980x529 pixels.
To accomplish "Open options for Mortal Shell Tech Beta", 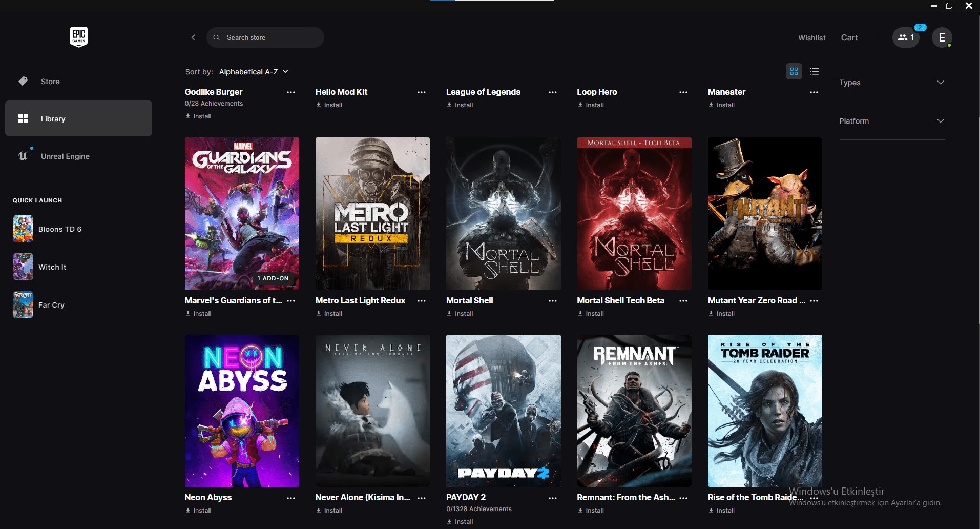I will click(683, 301).
